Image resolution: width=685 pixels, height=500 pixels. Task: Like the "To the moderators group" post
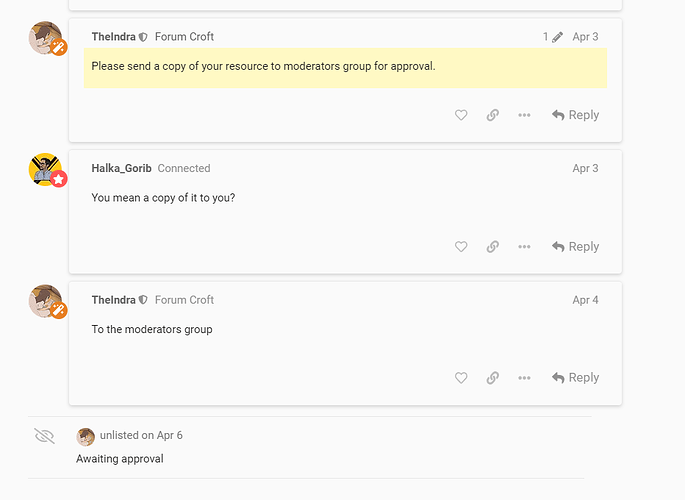[x=461, y=378]
